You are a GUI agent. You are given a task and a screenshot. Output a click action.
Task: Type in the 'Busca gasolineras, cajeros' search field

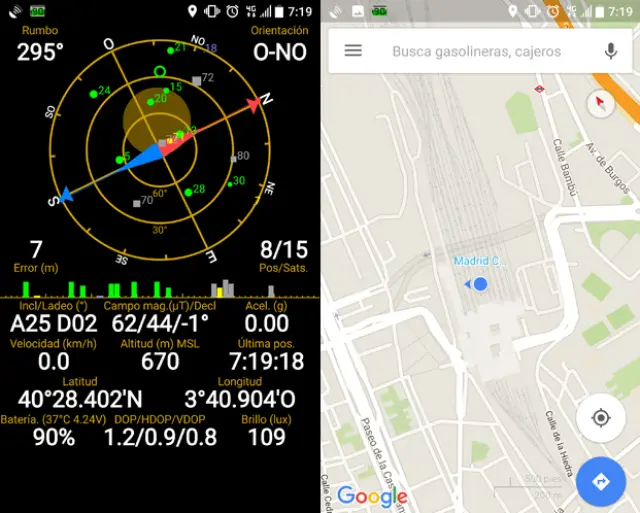click(476, 51)
